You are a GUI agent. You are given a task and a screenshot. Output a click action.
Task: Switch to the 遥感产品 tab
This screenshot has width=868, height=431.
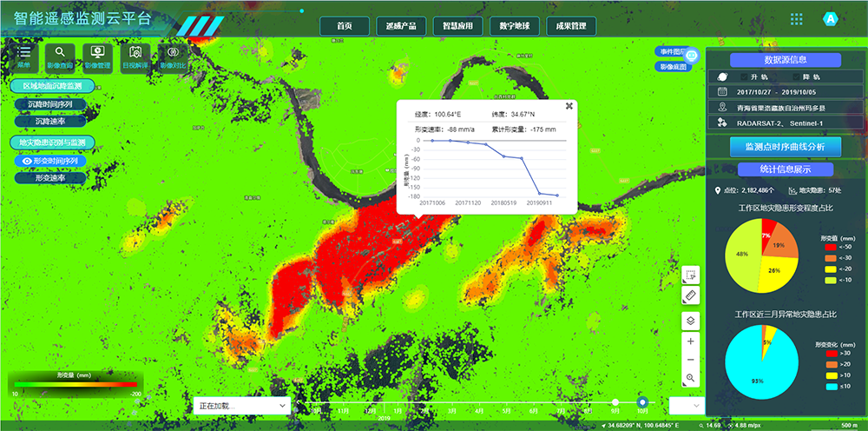point(401,26)
